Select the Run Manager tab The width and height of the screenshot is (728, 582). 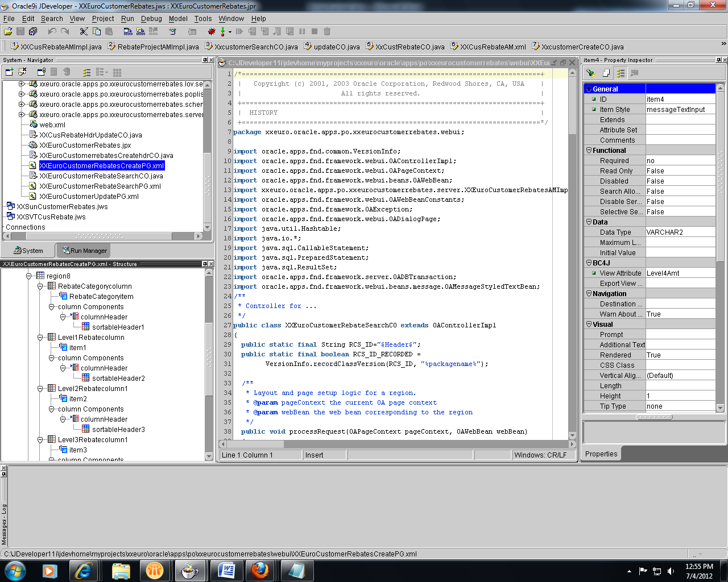[84, 251]
